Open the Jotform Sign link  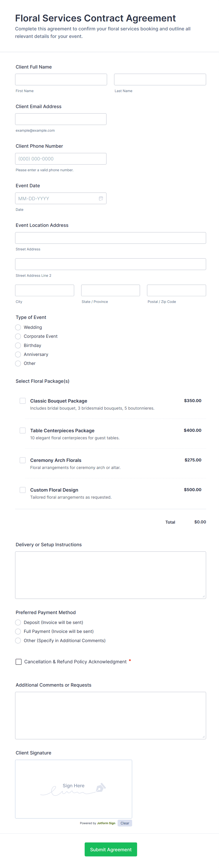[x=106, y=823]
